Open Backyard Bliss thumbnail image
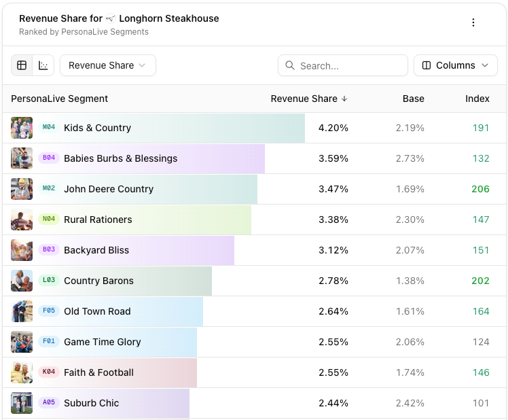Screen dimensions: 508x420 (x=22, y=250)
